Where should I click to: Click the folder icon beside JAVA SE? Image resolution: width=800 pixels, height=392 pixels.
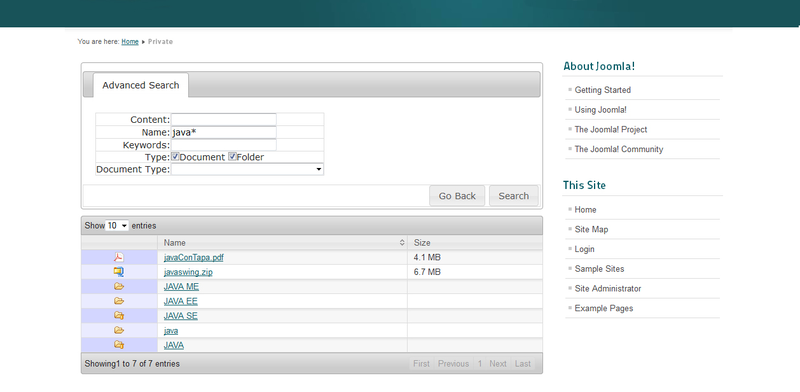119,315
